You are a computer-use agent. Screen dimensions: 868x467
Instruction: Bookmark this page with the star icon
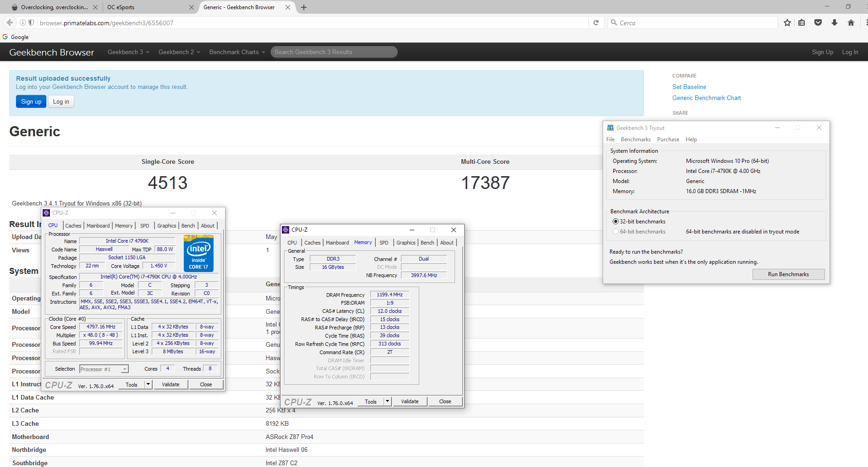click(x=787, y=22)
